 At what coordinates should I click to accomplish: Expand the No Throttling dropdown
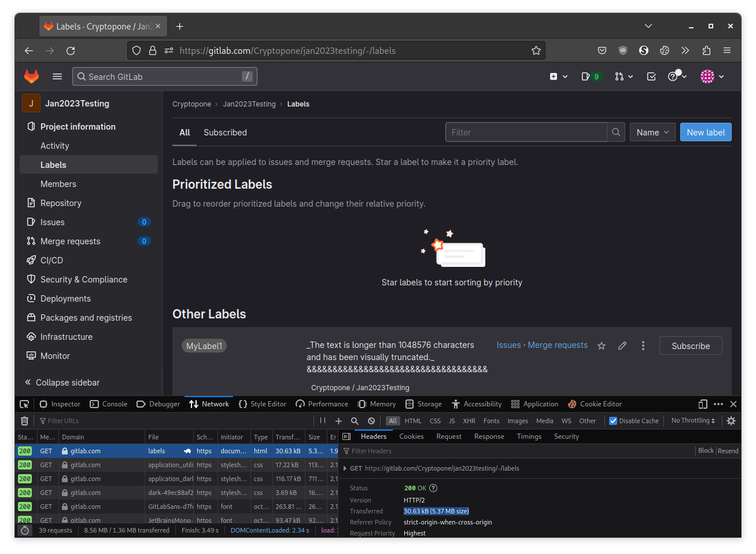(x=693, y=421)
